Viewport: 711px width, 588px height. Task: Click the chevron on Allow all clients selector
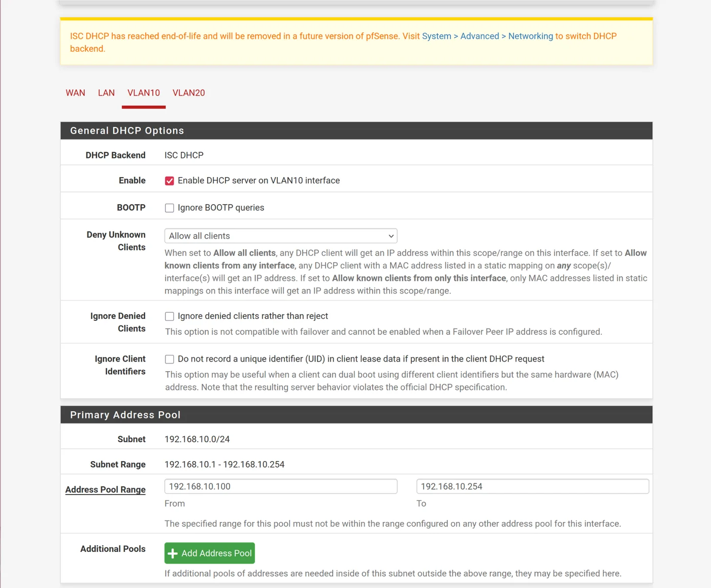pyautogui.click(x=391, y=236)
